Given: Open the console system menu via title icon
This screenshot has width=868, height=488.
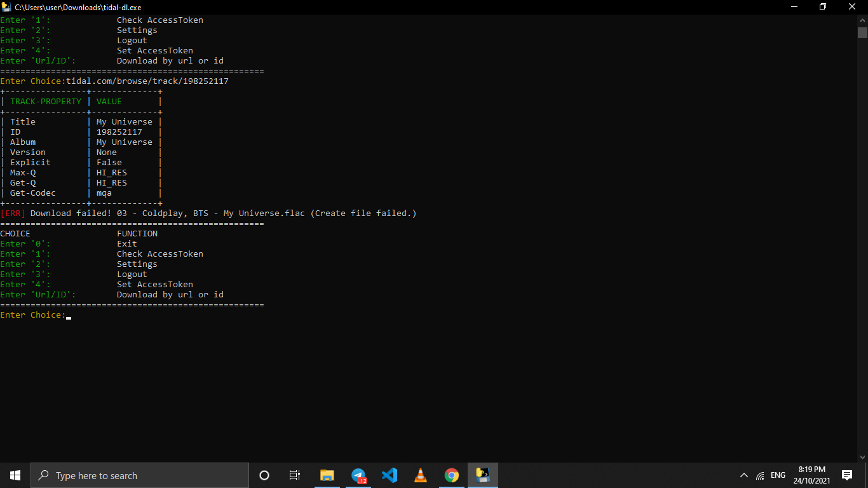Looking at the screenshot, I should [x=6, y=7].
